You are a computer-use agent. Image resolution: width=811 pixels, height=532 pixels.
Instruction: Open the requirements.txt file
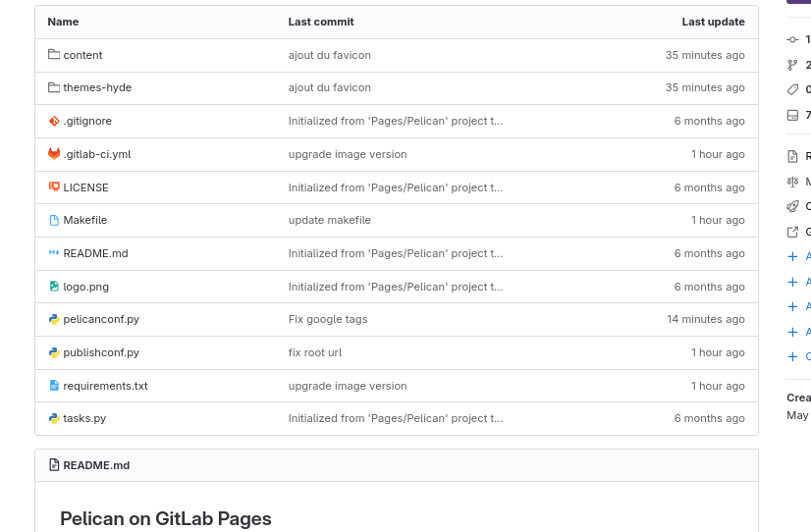105,386
